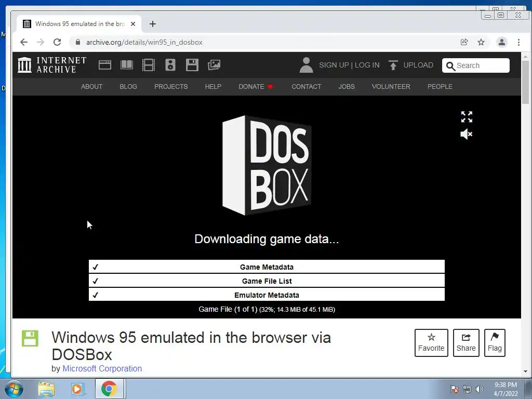
Task: Open the Images icon in the Archive header
Action: click(x=214, y=65)
